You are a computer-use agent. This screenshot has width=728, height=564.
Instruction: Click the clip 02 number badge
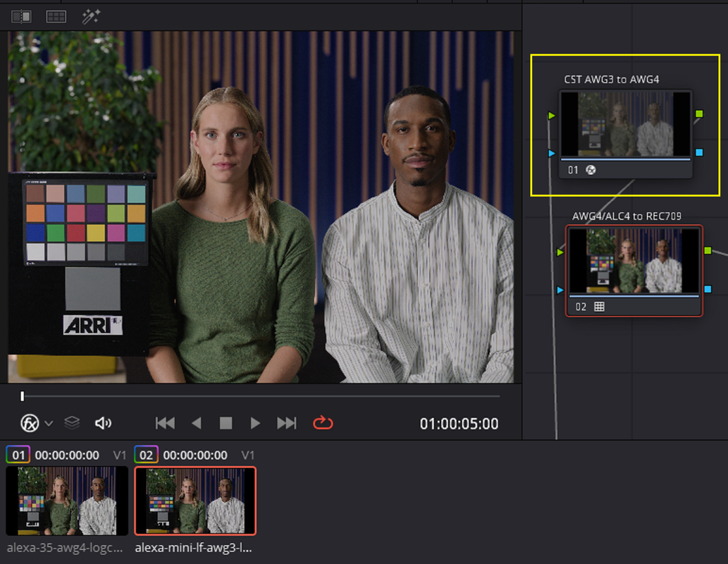click(x=147, y=455)
